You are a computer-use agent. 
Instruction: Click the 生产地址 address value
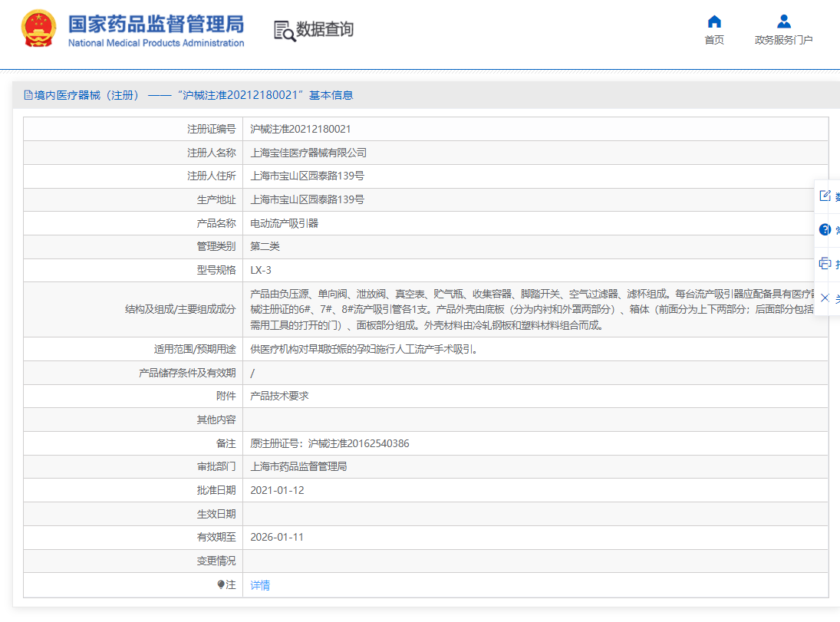pos(308,199)
